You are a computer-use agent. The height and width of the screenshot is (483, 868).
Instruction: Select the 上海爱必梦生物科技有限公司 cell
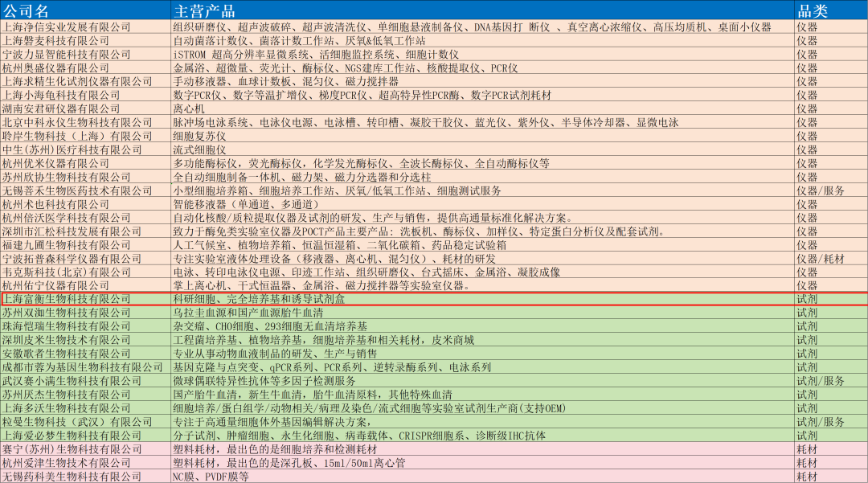coord(85,436)
